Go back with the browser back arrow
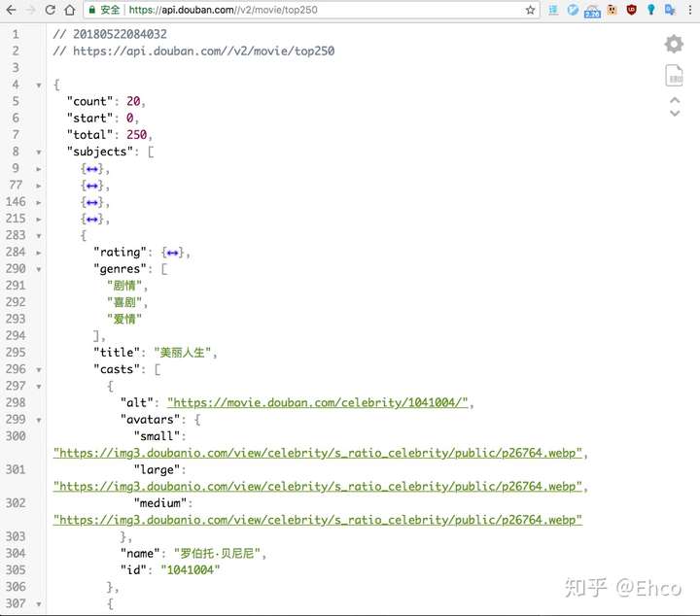 pyautogui.click(x=11, y=10)
